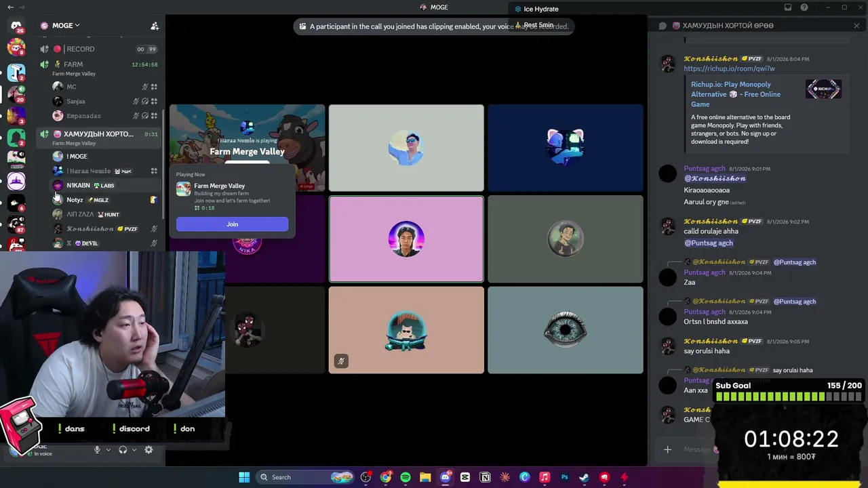Click user Empanadas in voice list

(105, 116)
